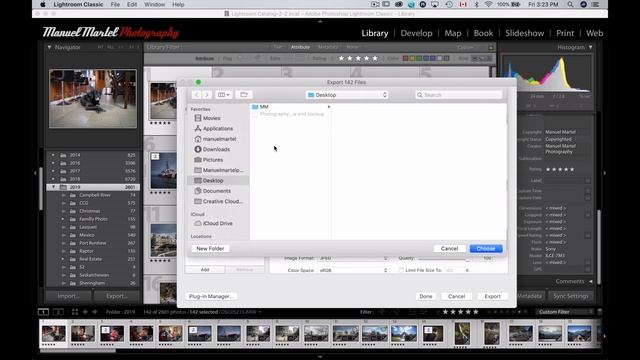Open Spotlight search in the menu bar

click(x=570, y=4)
